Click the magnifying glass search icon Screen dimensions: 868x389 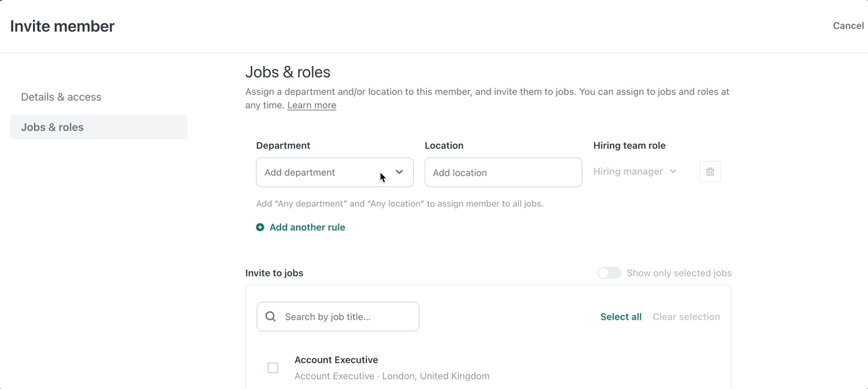(x=270, y=317)
